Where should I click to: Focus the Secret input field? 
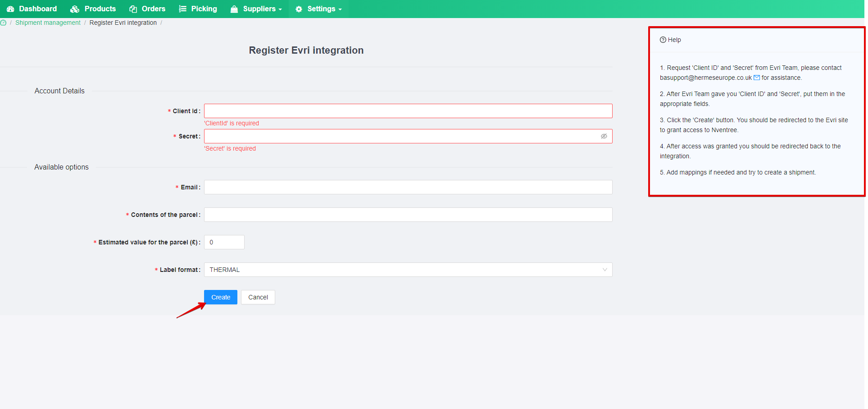408,136
